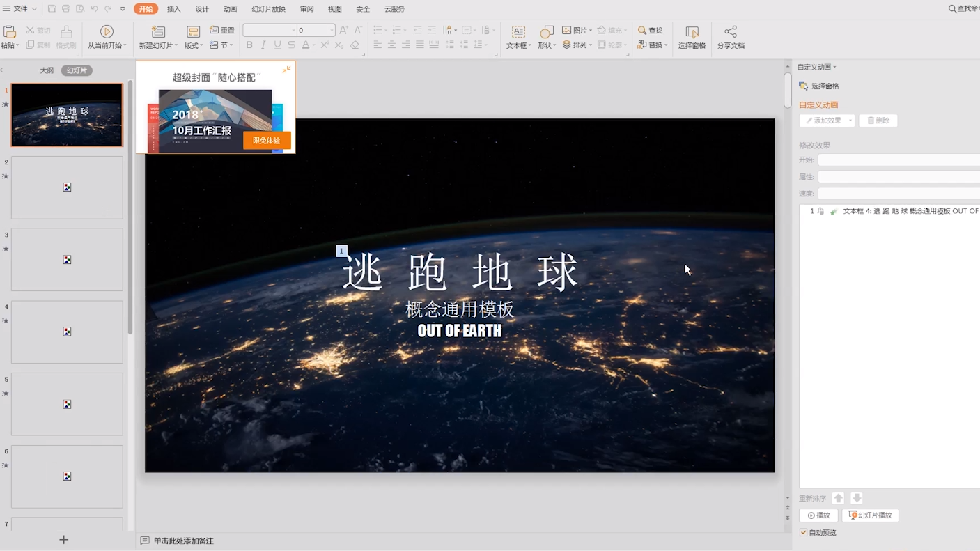Switch to the Design (设计) tab
The height and width of the screenshot is (551, 980).
(x=202, y=9)
